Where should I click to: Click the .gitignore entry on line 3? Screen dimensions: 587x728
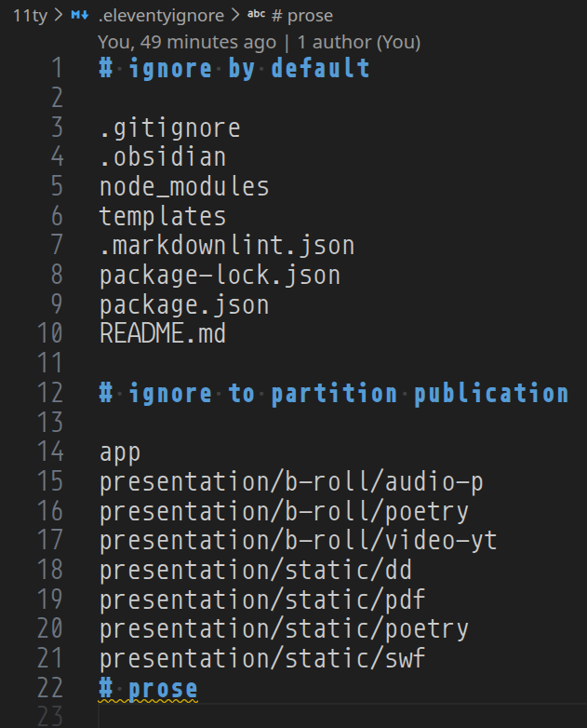[x=169, y=128]
